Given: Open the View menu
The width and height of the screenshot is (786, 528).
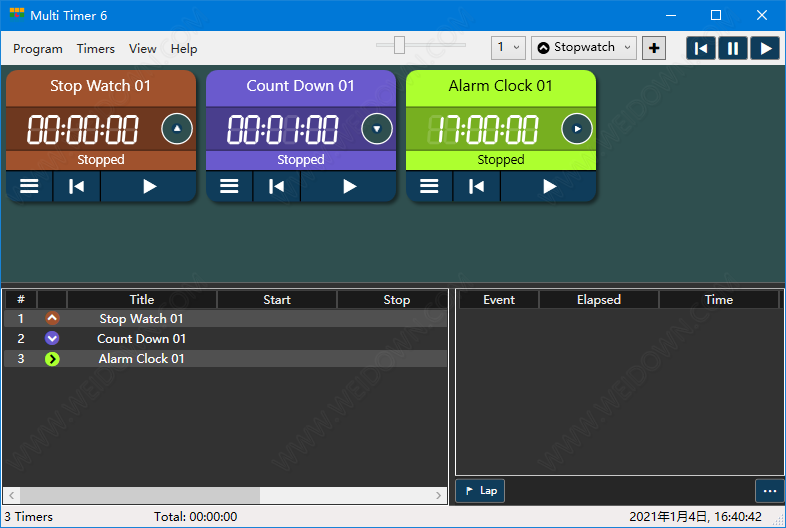Looking at the screenshot, I should click(142, 49).
